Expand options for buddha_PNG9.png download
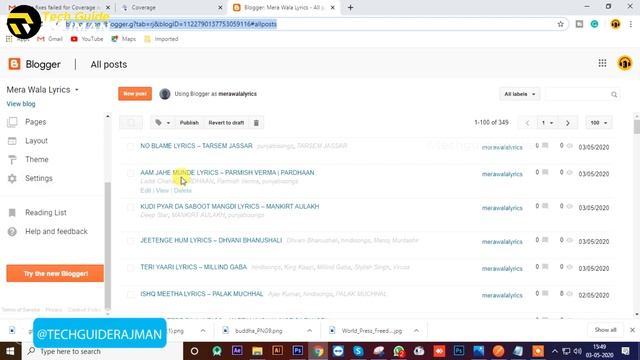 tap(309, 331)
